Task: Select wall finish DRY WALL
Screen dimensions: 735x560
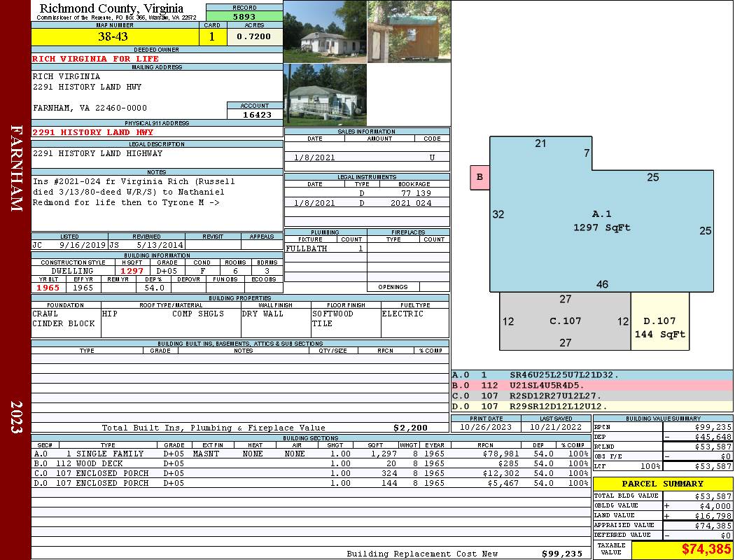Action: 262,314
